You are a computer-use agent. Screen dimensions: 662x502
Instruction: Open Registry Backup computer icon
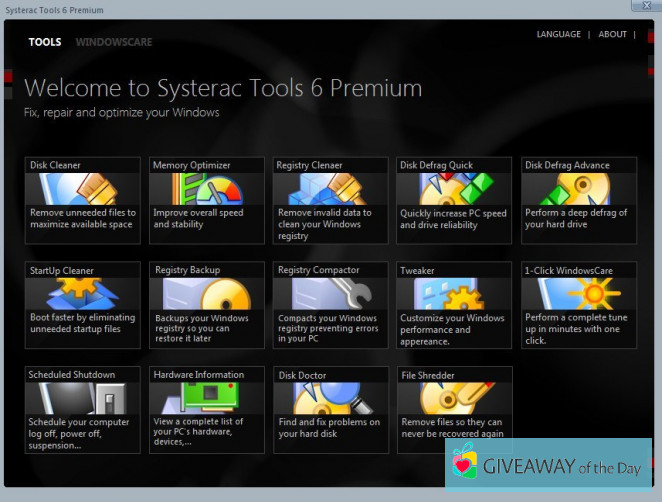point(206,293)
